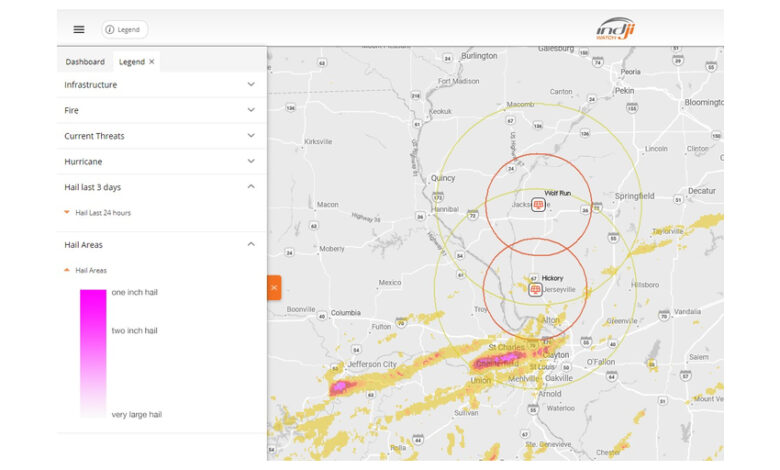The height and width of the screenshot is (470, 780).
Task: Expand the Infrastructure section
Action: (251, 85)
